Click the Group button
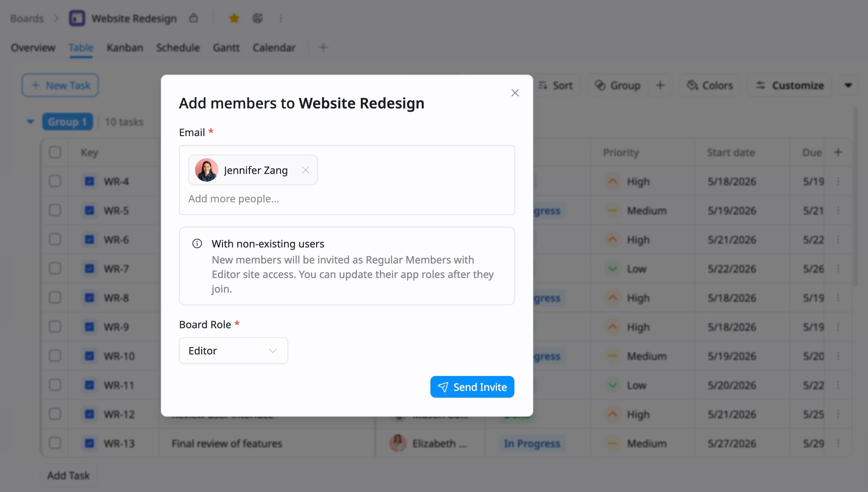 pyautogui.click(x=618, y=86)
